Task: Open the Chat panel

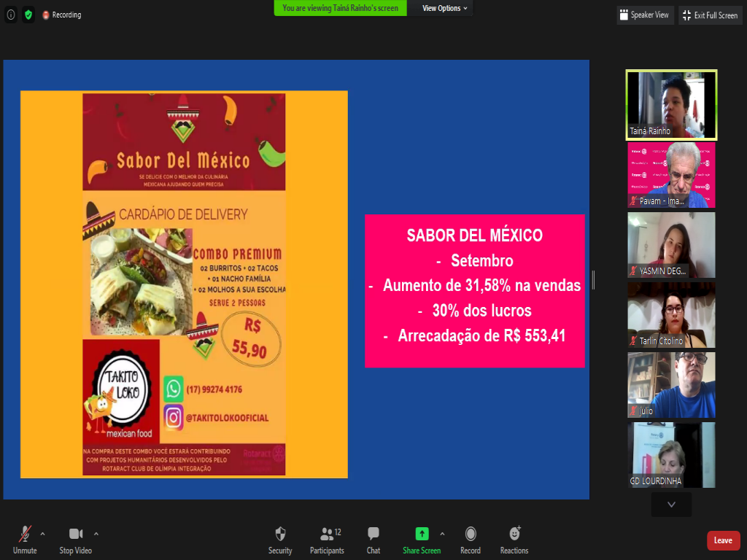Action: pyautogui.click(x=373, y=534)
